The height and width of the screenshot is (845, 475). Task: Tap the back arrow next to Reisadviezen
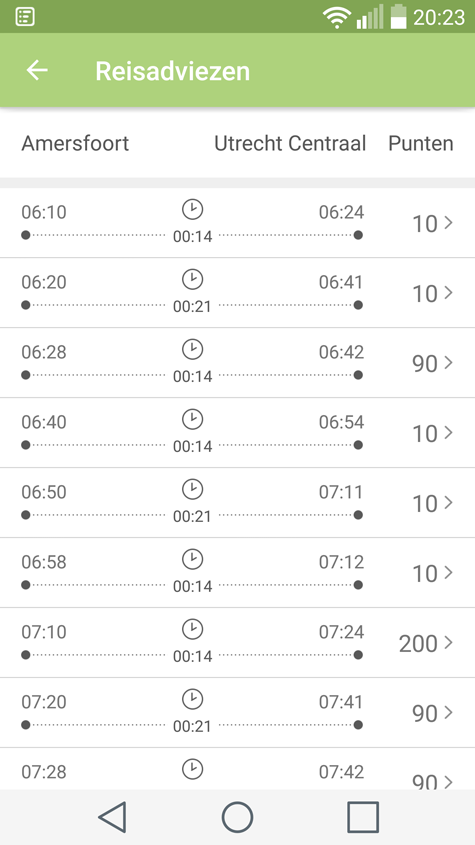(x=37, y=70)
